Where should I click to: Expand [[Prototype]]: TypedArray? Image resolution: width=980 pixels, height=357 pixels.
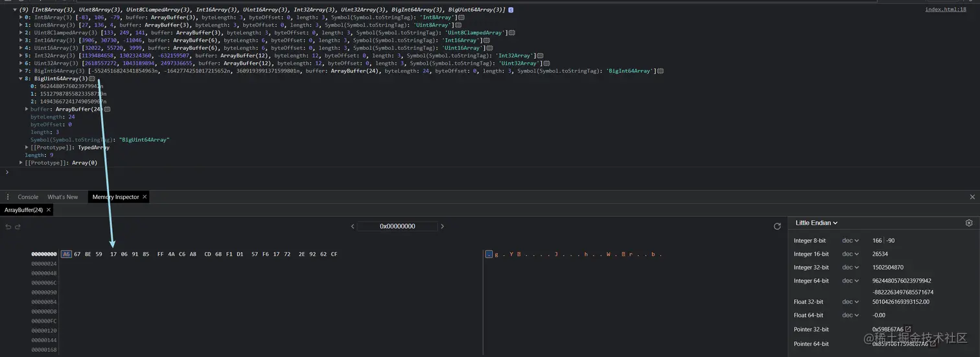coord(27,148)
